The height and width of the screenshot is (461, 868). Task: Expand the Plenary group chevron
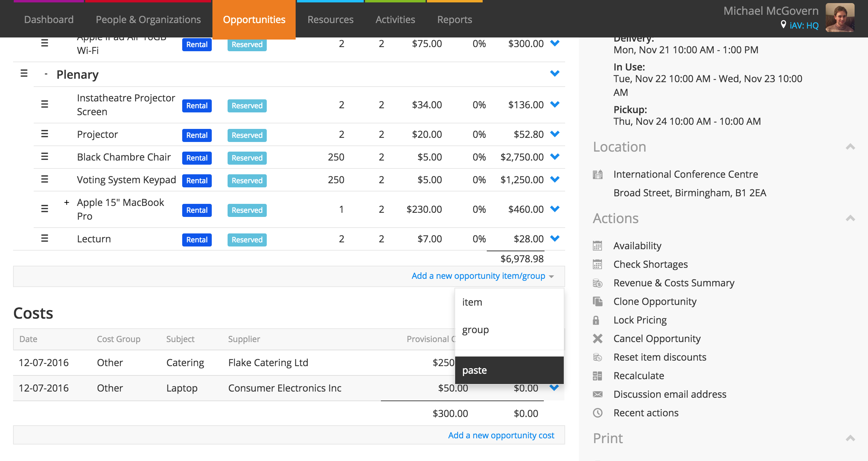(554, 74)
